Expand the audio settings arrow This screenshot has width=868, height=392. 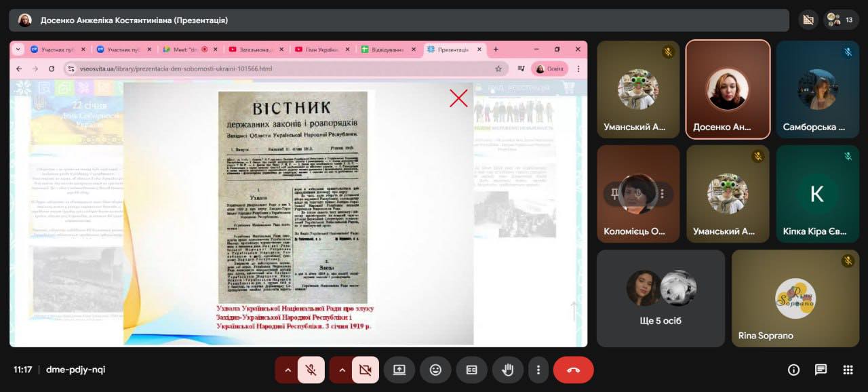288,370
